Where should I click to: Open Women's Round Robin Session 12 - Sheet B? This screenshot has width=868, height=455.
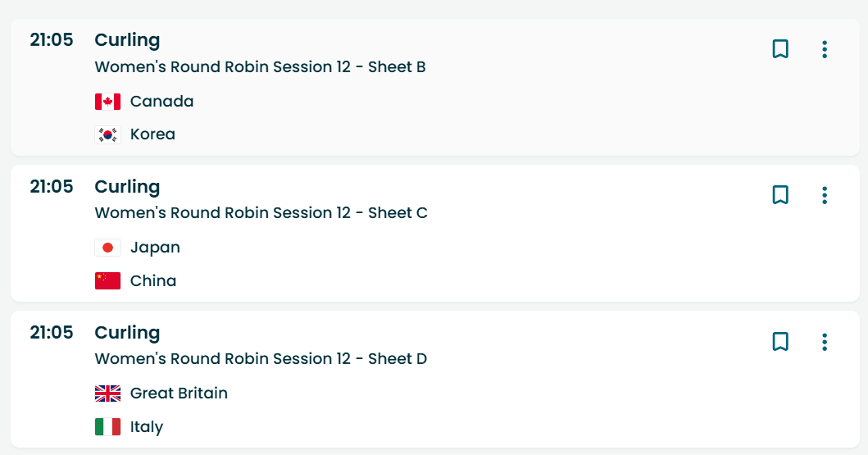260,67
